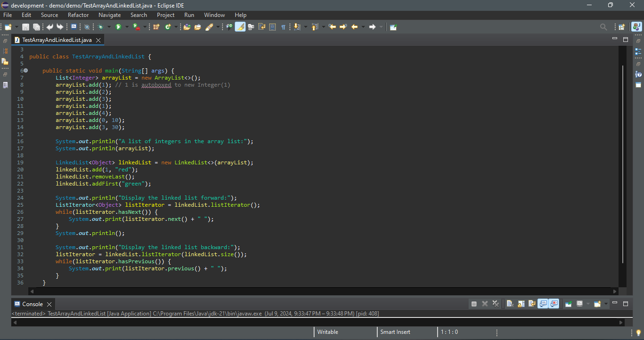
Task: Select the Console tab
Action: (x=32, y=304)
